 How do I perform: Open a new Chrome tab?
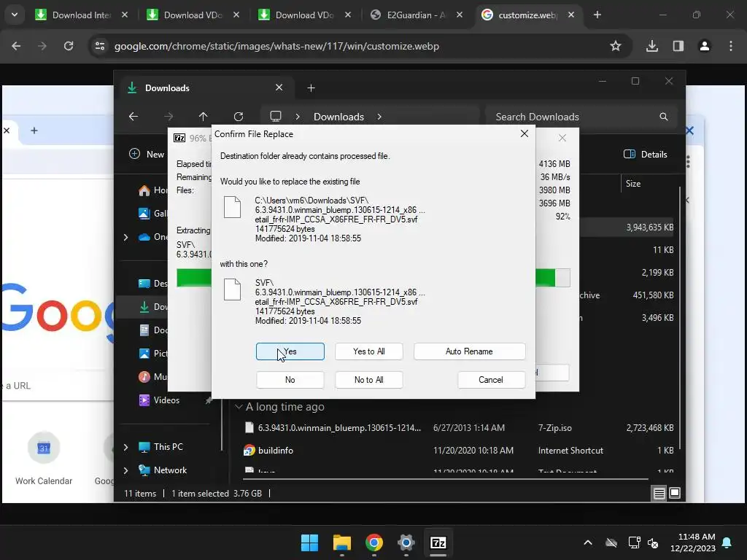tap(597, 15)
